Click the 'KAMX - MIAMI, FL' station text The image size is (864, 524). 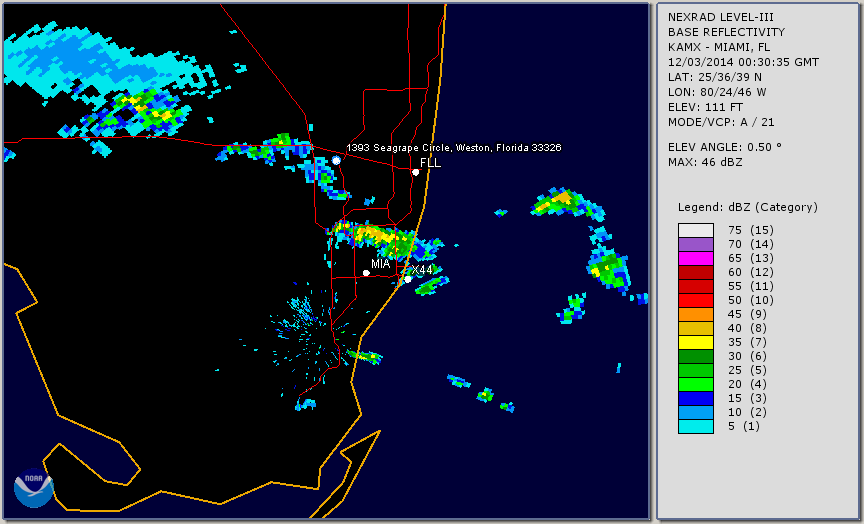pos(719,47)
